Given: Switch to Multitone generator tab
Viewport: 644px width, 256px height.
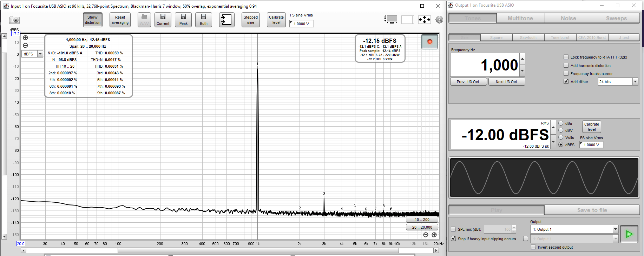Looking at the screenshot, I should (x=520, y=18).
